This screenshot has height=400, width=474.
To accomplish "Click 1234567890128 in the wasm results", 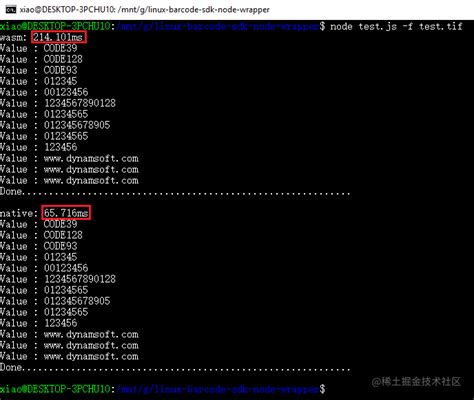I will click(80, 103).
